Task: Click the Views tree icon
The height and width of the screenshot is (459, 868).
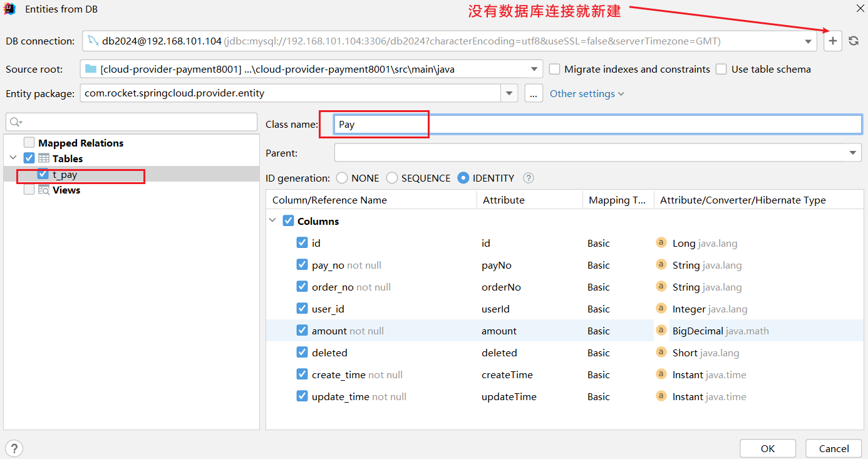Action: 44,190
